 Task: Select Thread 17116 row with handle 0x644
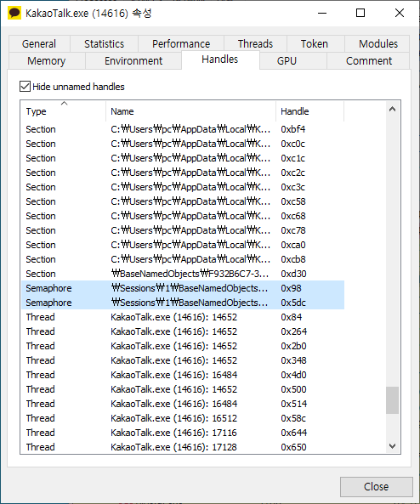(x=183, y=433)
